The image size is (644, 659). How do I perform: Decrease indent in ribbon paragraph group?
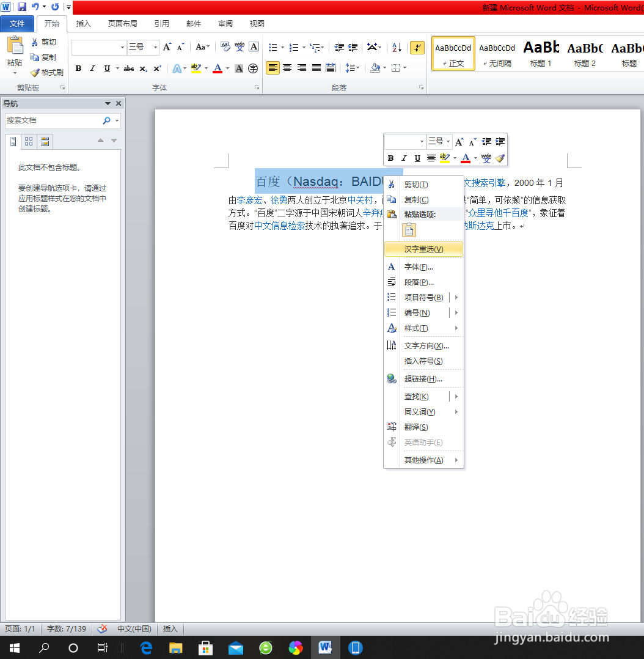(x=339, y=47)
